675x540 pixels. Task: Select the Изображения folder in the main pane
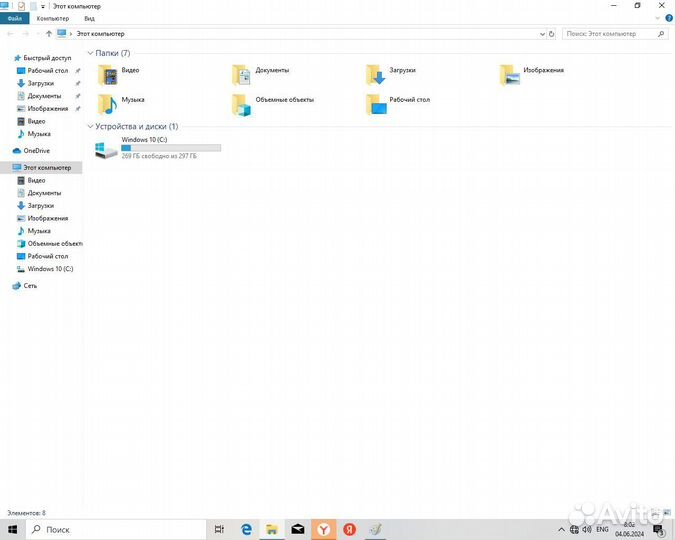(x=509, y=75)
